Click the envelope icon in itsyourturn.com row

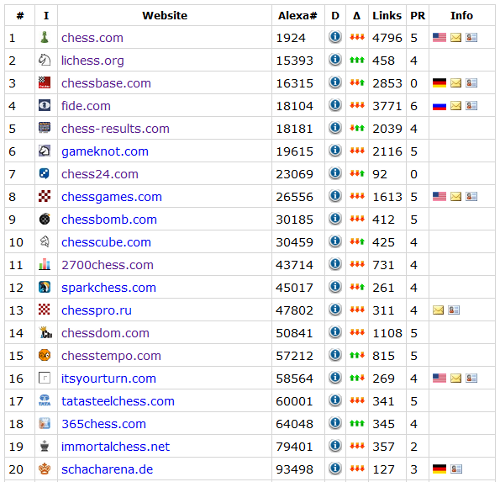tap(456, 378)
